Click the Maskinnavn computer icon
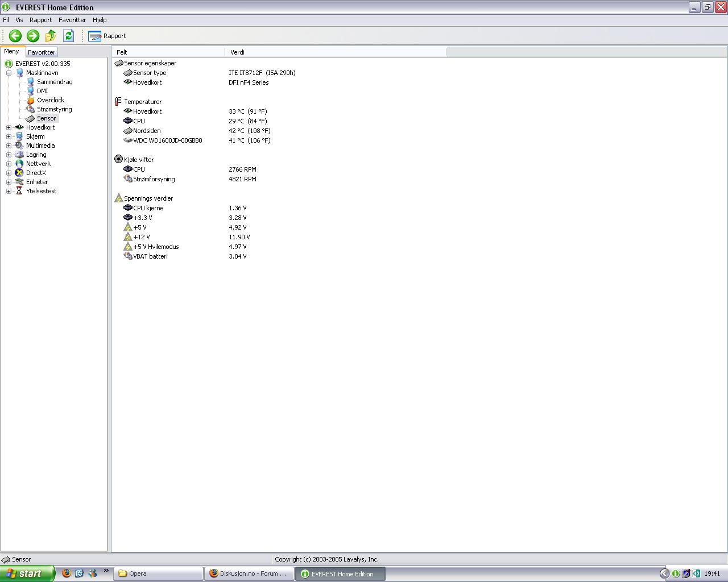 [19, 73]
